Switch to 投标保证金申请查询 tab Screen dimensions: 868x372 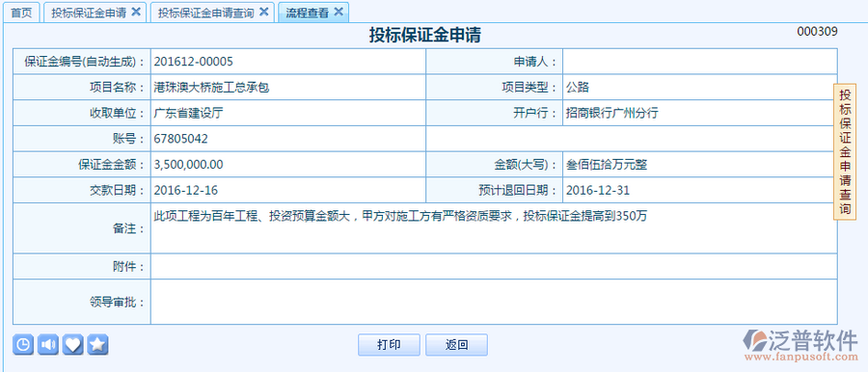coord(206,13)
